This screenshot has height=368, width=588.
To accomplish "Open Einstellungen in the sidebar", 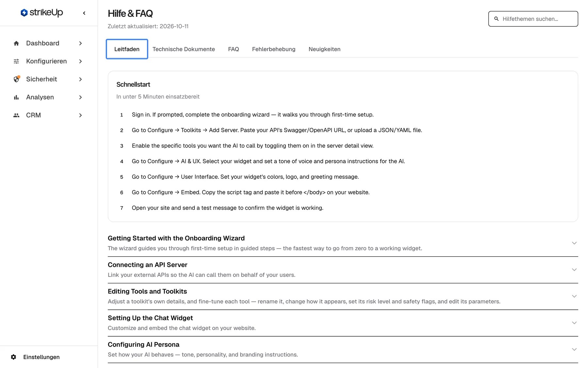I will tap(41, 357).
